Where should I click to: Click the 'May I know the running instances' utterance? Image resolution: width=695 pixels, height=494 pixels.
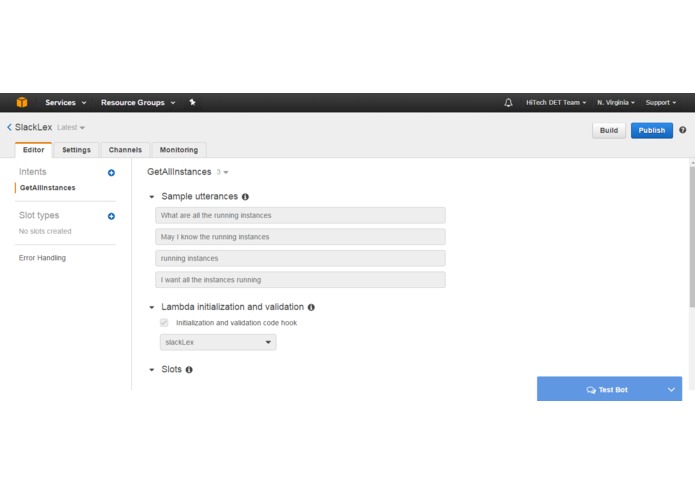(x=300, y=237)
